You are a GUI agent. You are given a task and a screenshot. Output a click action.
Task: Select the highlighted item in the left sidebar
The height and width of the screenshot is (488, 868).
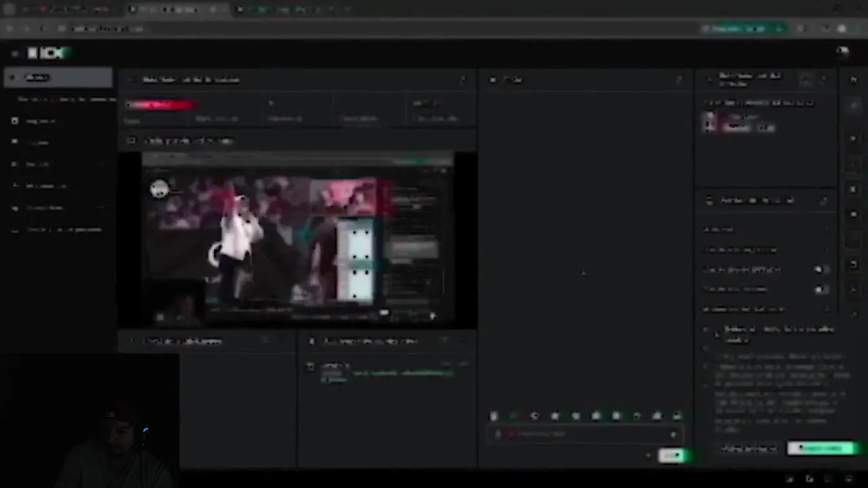58,77
